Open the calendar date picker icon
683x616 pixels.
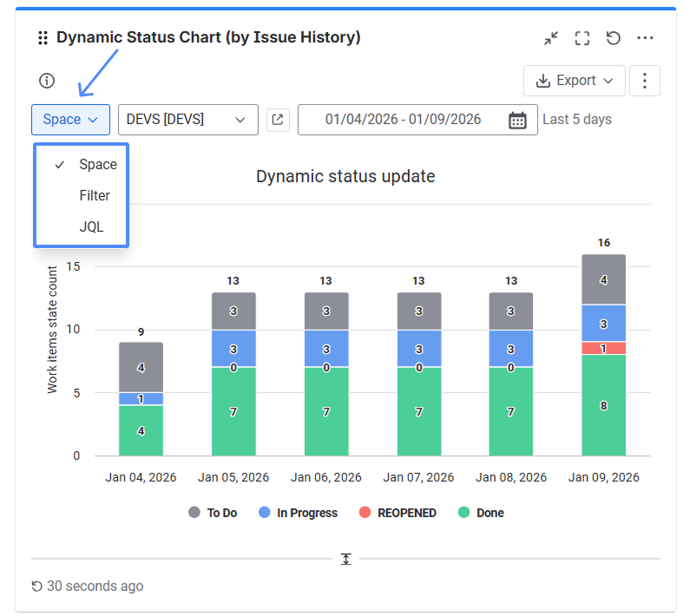517,120
